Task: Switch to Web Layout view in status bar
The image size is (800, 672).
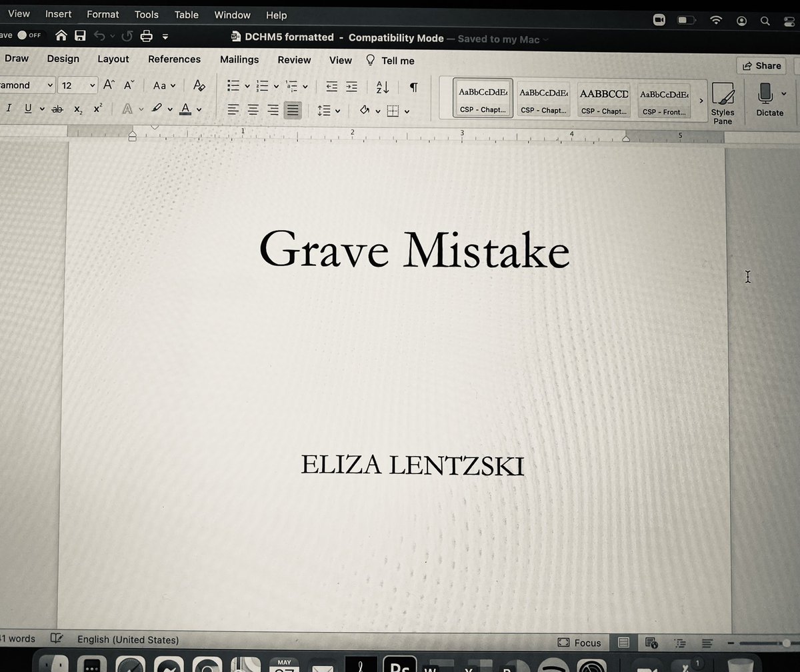Action: pos(651,643)
